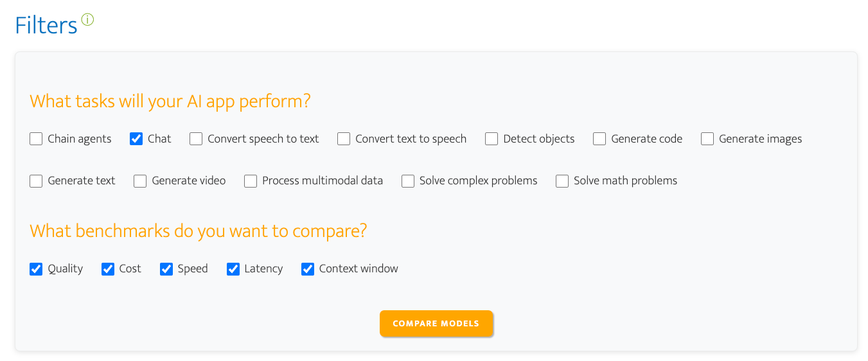This screenshot has width=868, height=361.
Task: Uncheck the Quality benchmark
Action: pyautogui.click(x=36, y=269)
